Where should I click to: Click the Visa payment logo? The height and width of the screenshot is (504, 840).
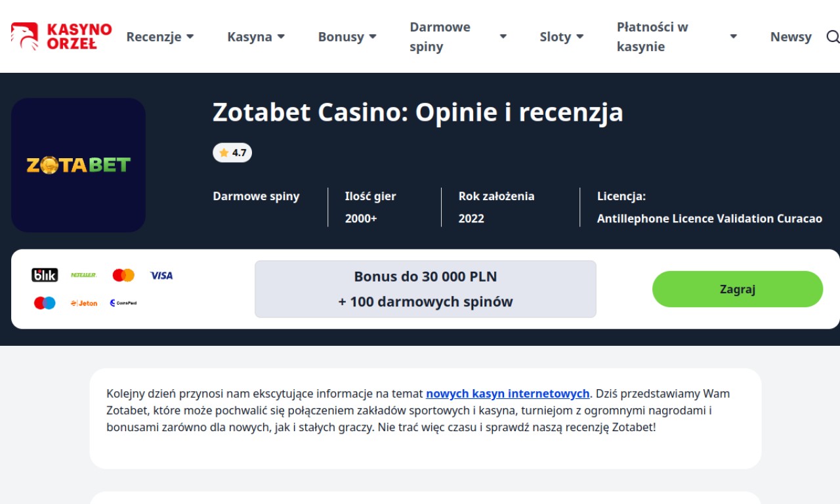[161, 276]
